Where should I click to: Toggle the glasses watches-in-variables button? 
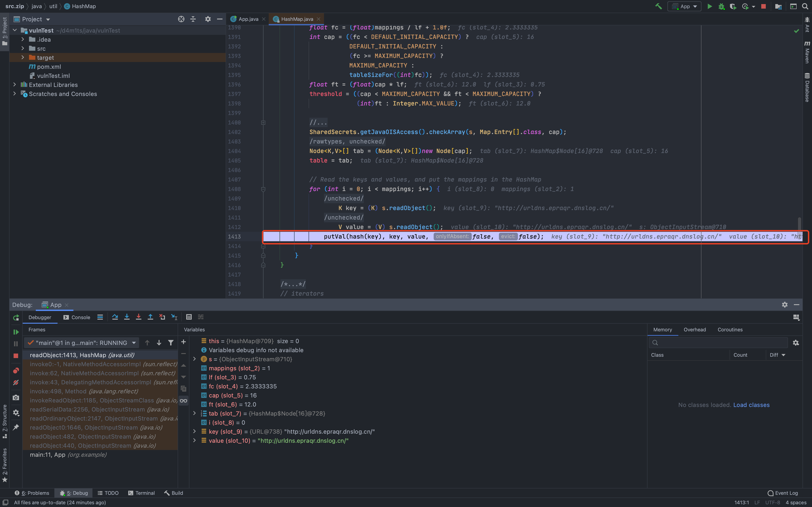click(184, 400)
